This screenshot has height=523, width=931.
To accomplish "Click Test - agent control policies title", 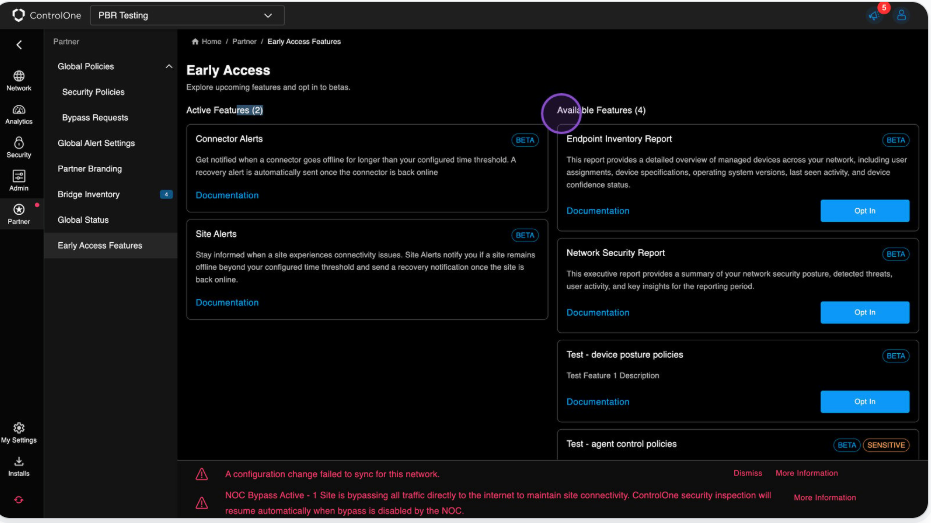I will [x=621, y=444].
